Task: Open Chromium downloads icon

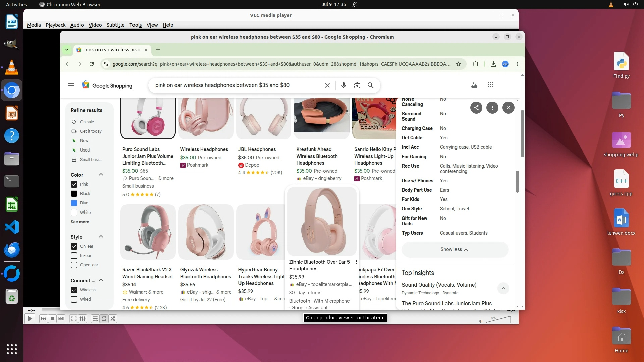Action: point(493,64)
